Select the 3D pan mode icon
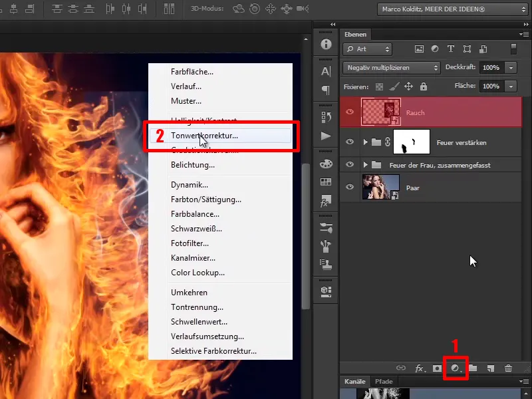Image resolution: width=532 pixels, height=399 pixels. [x=271, y=9]
